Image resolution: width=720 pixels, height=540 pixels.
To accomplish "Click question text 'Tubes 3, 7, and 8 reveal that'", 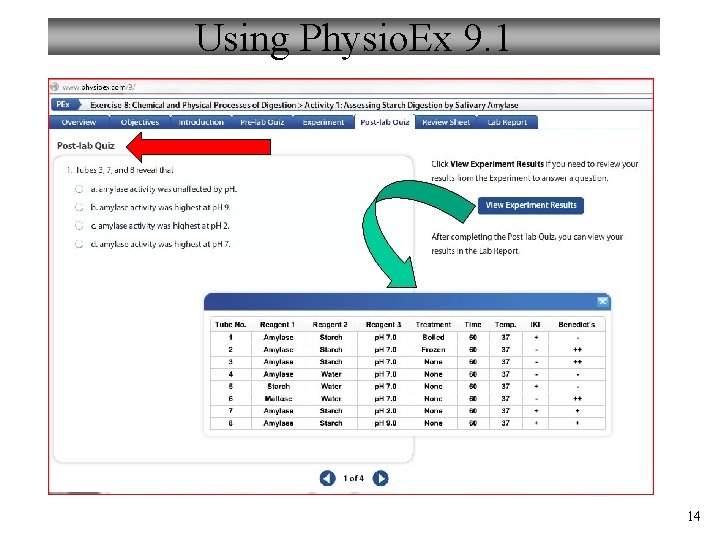I will (x=124, y=170).
